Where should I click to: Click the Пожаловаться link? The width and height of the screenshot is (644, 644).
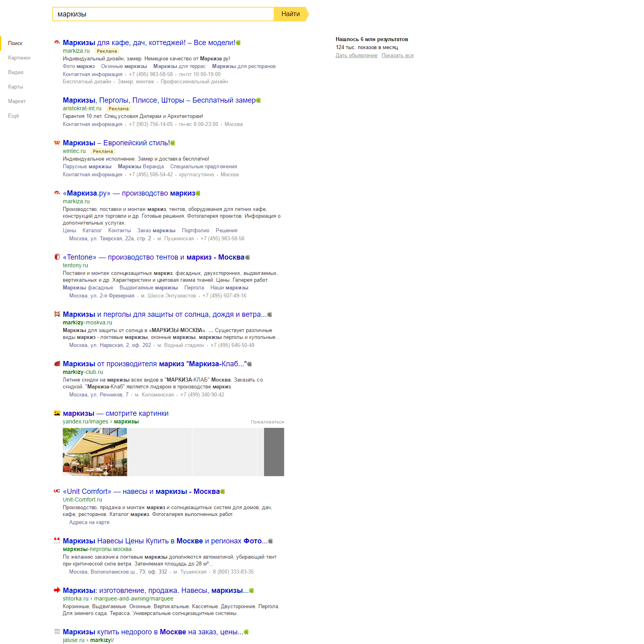click(267, 422)
